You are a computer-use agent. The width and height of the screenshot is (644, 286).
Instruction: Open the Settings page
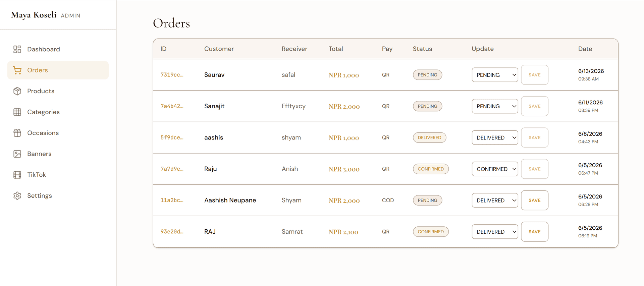tap(58, 196)
